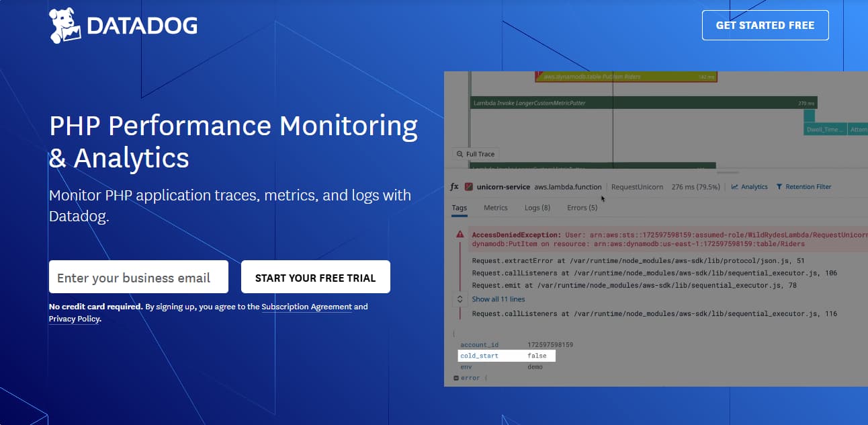The image size is (868, 425).
Task: Click the fx function icon
Action: (454, 187)
